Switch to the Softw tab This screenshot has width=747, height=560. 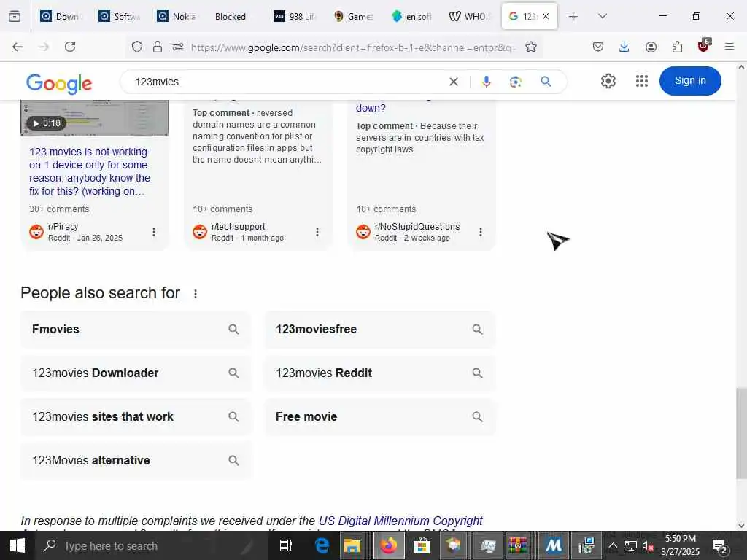120,16
